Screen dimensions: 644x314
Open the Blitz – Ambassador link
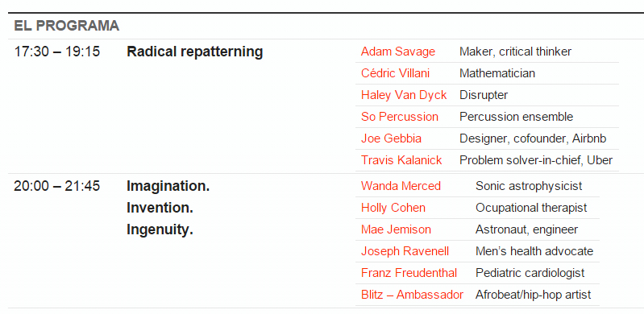pos(412,295)
